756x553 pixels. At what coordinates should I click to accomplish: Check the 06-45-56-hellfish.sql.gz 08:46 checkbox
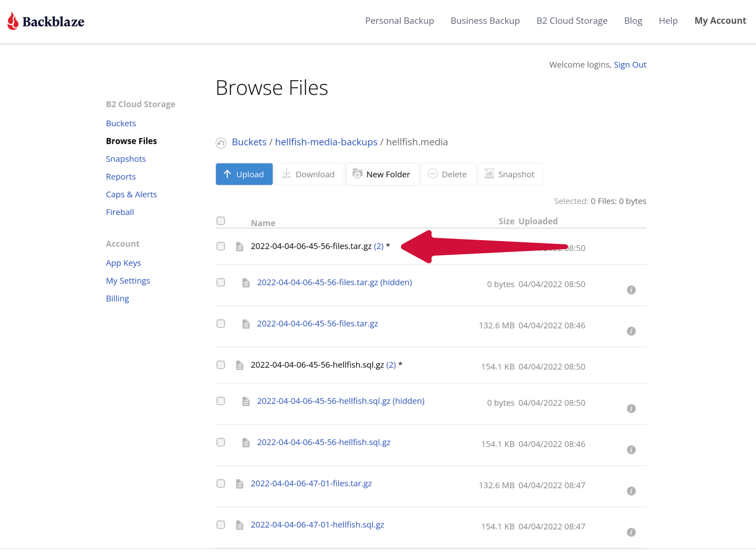pyautogui.click(x=221, y=442)
